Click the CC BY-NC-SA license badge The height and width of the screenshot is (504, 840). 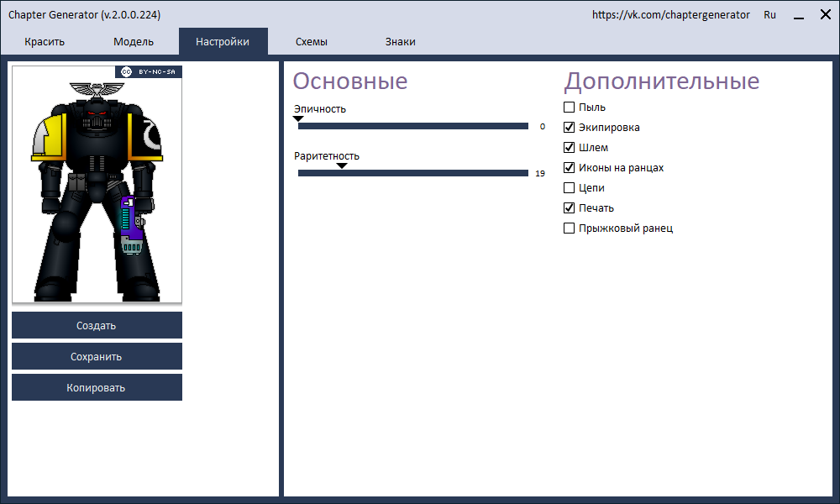[149, 71]
